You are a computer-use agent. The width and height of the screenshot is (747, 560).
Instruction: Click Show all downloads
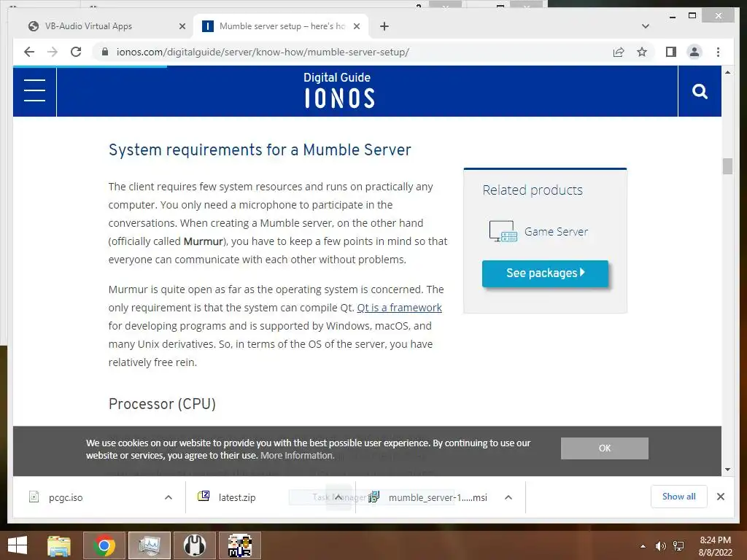pyautogui.click(x=679, y=497)
